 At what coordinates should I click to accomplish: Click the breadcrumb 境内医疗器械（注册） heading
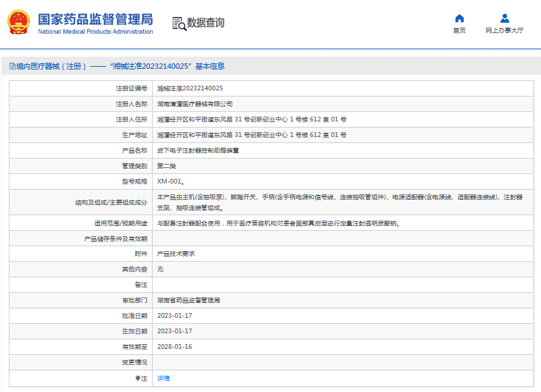click(51, 66)
